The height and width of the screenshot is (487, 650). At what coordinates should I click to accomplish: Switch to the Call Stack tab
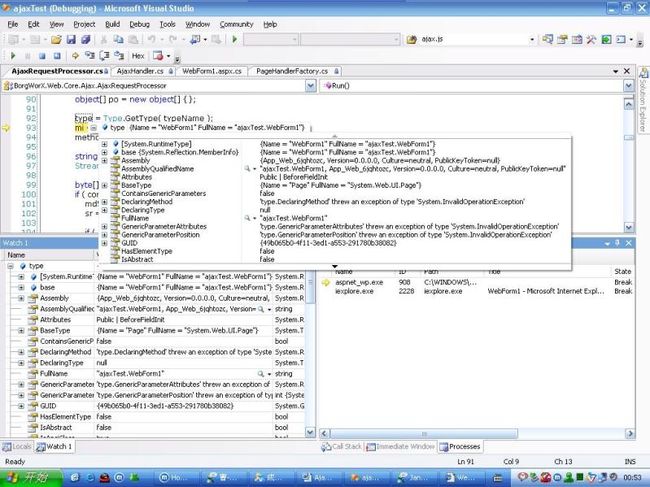pyautogui.click(x=341, y=447)
